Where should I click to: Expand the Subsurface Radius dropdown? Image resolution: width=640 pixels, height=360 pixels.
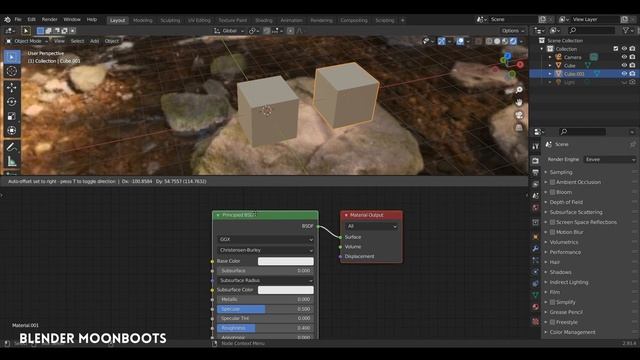(x=265, y=280)
